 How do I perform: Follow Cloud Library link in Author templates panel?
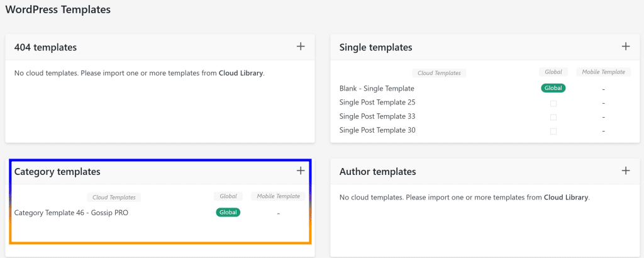point(566,198)
